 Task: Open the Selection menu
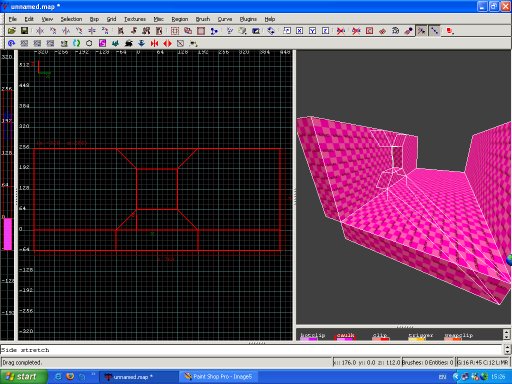pyautogui.click(x=71, y=19)
